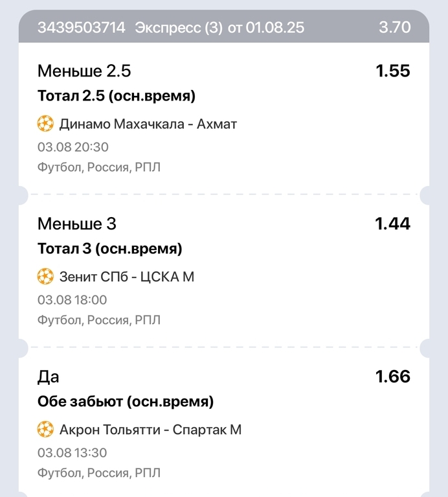Open the Динамо Махачкала - Ахмат match
Viewport: 448px width, 497px height.
(148, 124)
